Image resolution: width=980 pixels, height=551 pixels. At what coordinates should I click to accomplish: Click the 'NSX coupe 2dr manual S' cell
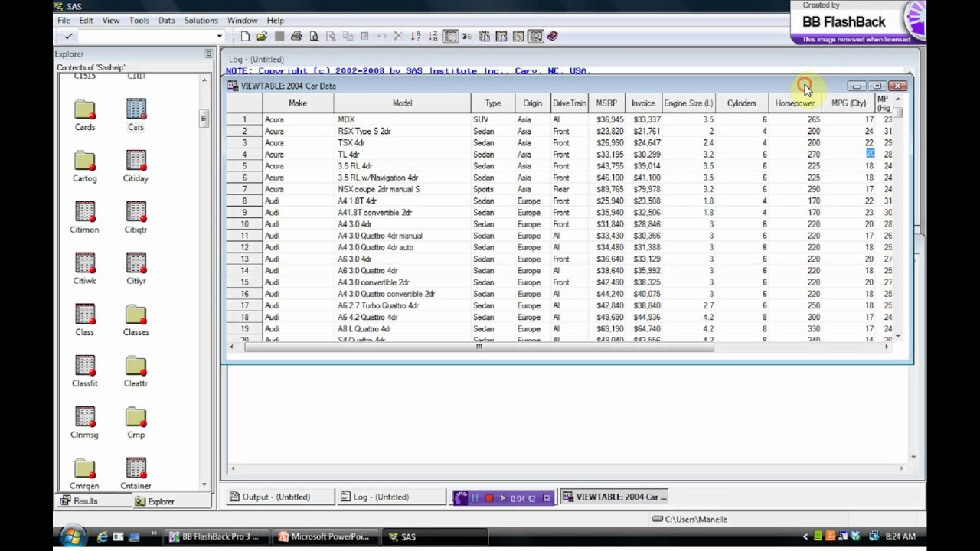(403, 189)
